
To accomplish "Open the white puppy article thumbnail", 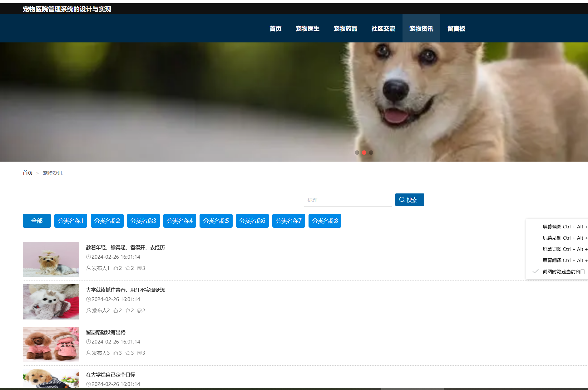I will [51, 302].
